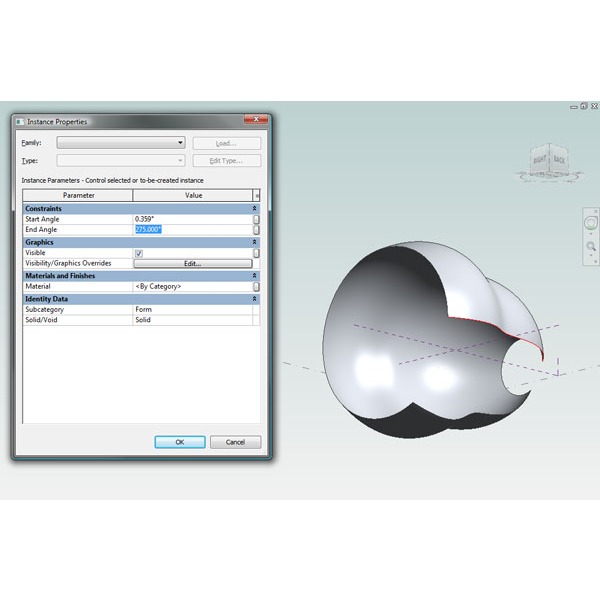
Task: Open the Family dropdown list
Action: point(121,143)
